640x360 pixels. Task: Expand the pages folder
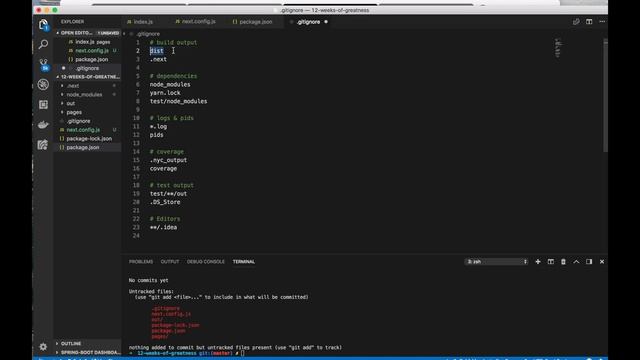(74, 112)
